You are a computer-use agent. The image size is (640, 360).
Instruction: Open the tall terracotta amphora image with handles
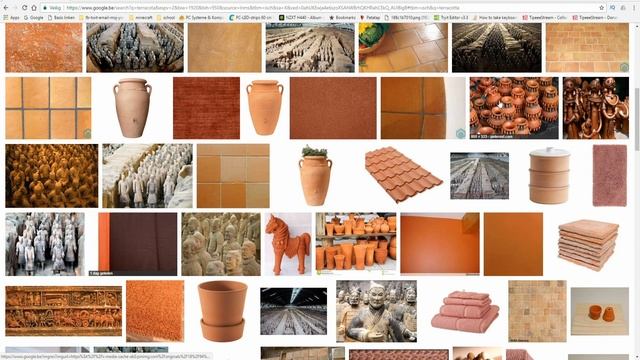[132, 108]
